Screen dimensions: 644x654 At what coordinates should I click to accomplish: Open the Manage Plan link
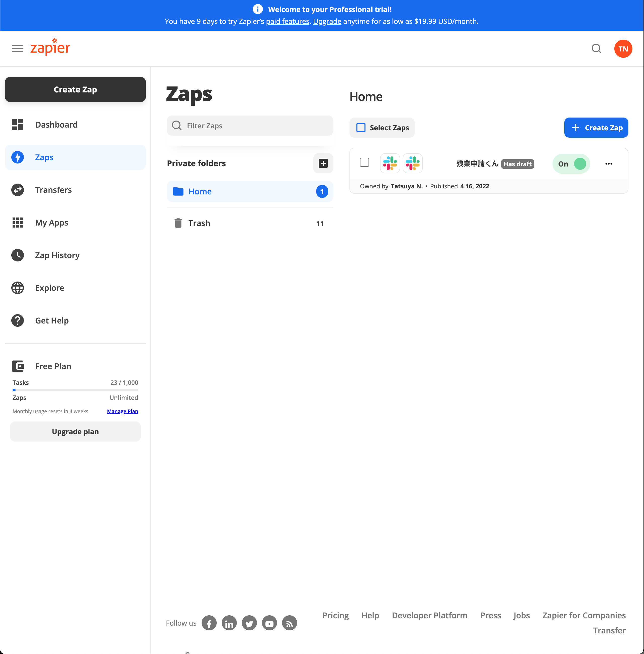pyautogui.click(x=122, y=411)
